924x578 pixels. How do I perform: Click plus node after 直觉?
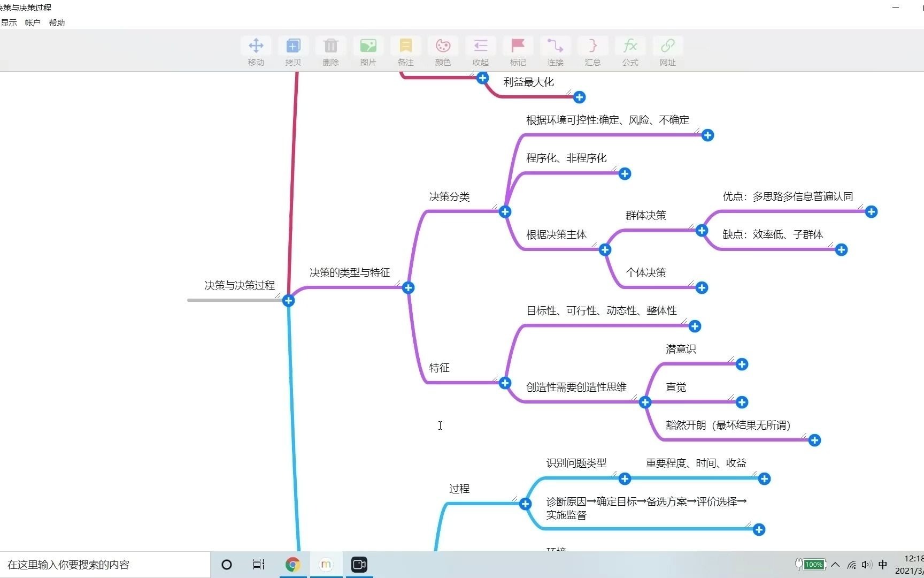(742, 402)
